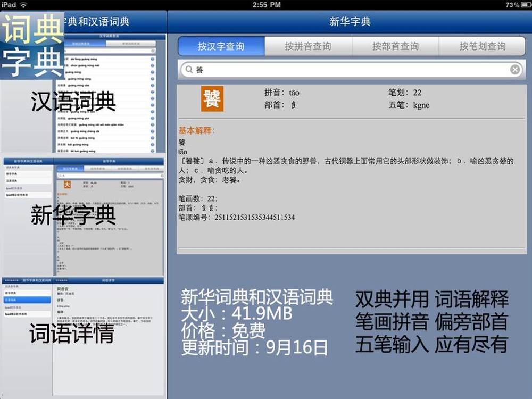Clear the search field with the X button
The image size is (532, 399).
pyautogui.click(x=514, y=70)
